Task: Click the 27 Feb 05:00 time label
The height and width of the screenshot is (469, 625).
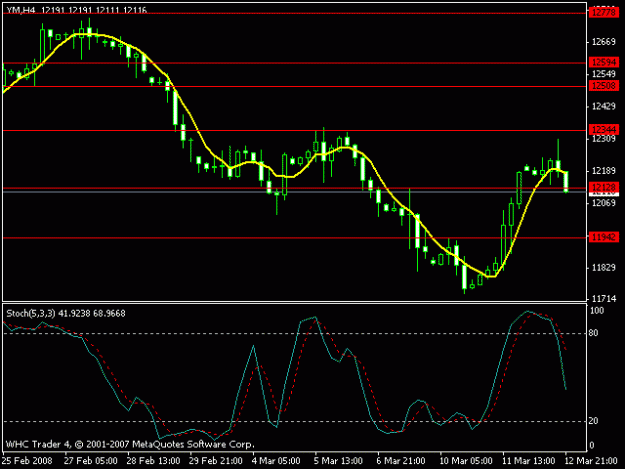Action: 91,461
